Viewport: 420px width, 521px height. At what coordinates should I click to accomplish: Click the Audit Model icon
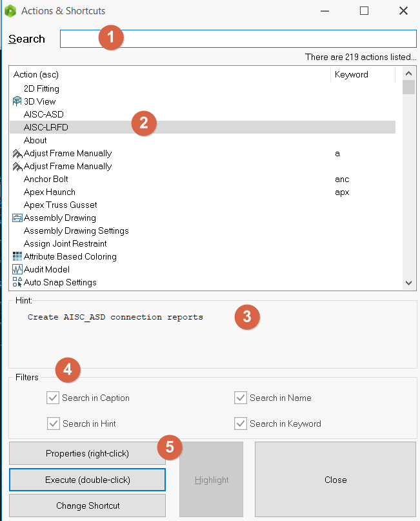[x=17, y=269]
